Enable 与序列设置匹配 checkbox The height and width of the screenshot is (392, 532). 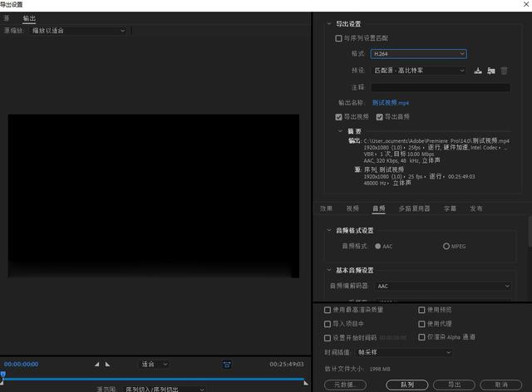338,38
